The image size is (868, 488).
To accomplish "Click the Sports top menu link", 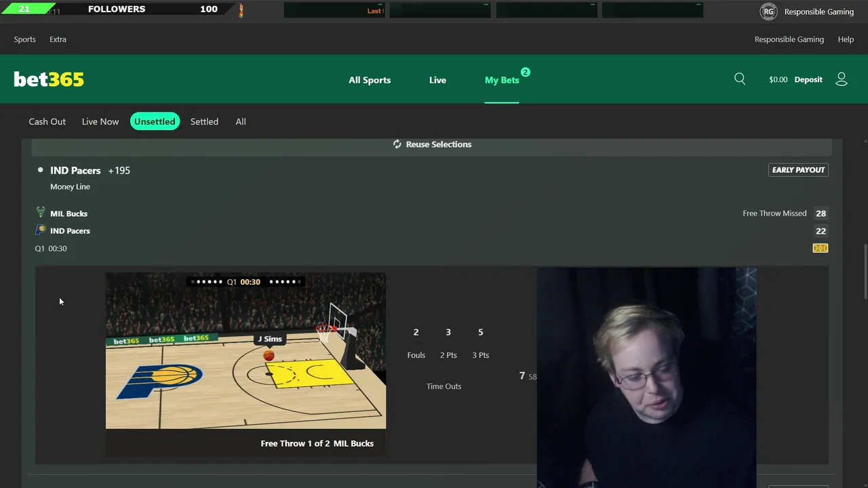I will tap(25, 39).
